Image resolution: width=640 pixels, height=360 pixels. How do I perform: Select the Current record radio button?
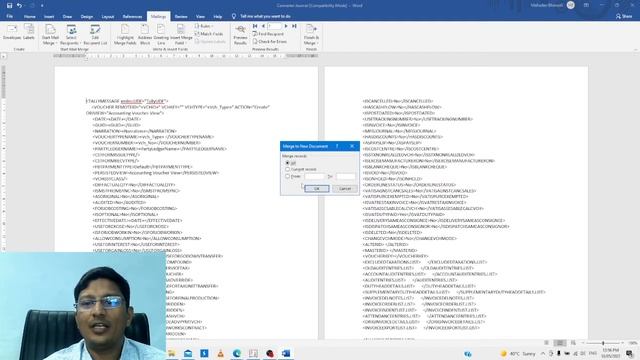point(287,169)
